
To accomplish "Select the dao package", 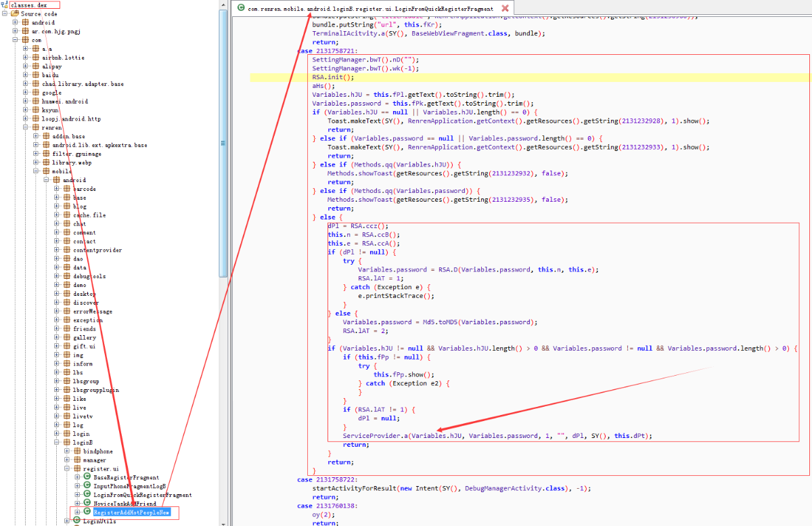I will click(78, 259).
